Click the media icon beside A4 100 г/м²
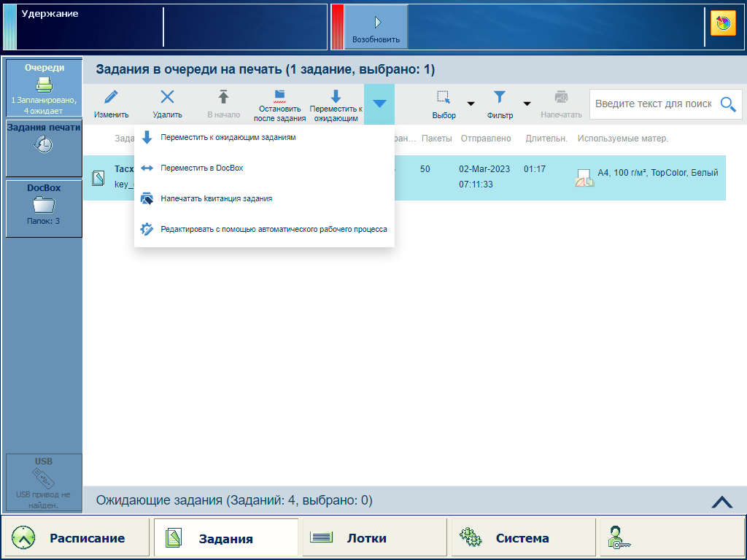Screen dimensions: 747x560 pos(584,178)
